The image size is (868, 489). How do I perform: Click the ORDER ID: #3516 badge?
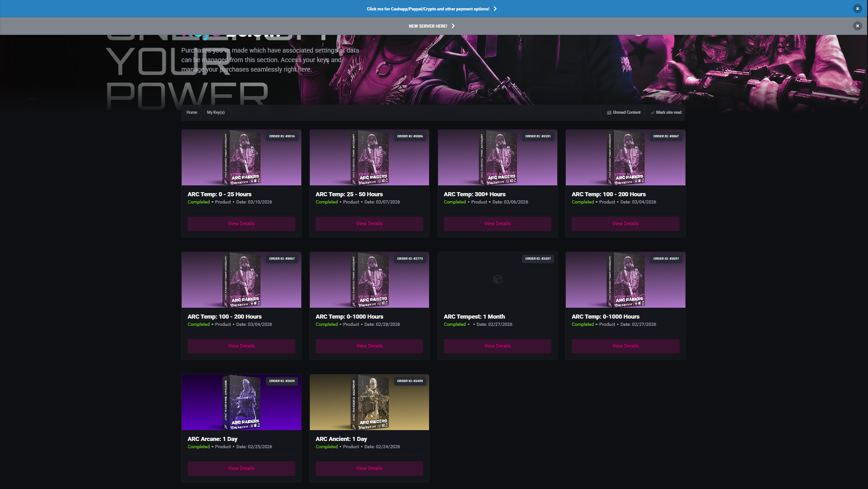[282, 136]
